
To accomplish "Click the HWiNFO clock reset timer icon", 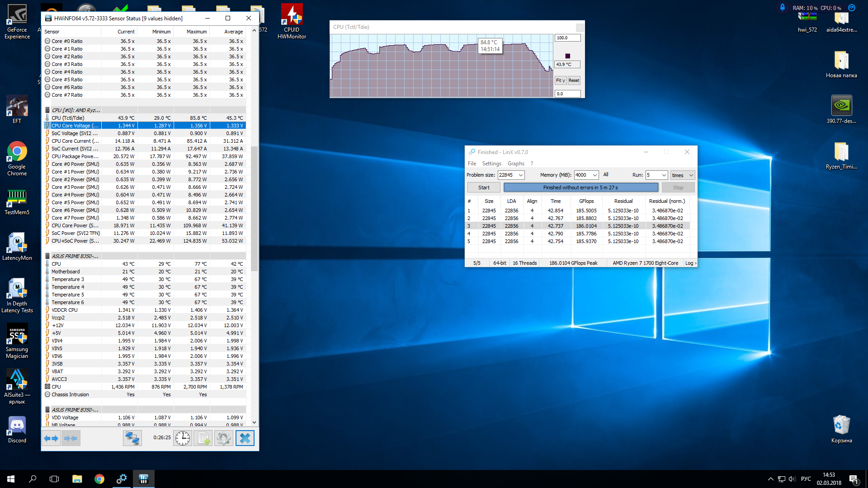I will point(183,438).
